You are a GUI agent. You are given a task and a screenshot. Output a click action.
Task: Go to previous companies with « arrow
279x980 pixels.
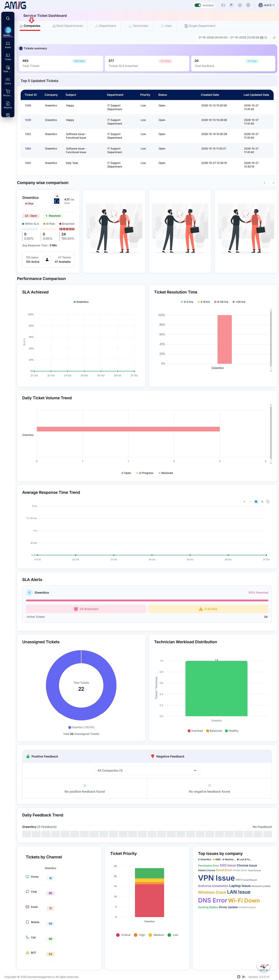coord(264,183)
